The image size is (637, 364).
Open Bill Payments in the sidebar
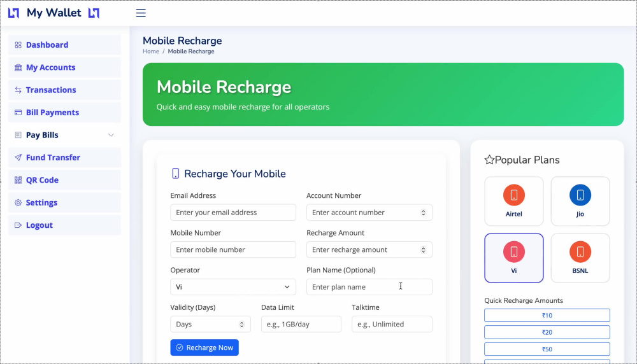pyautogui.click(x=64, y=113)
